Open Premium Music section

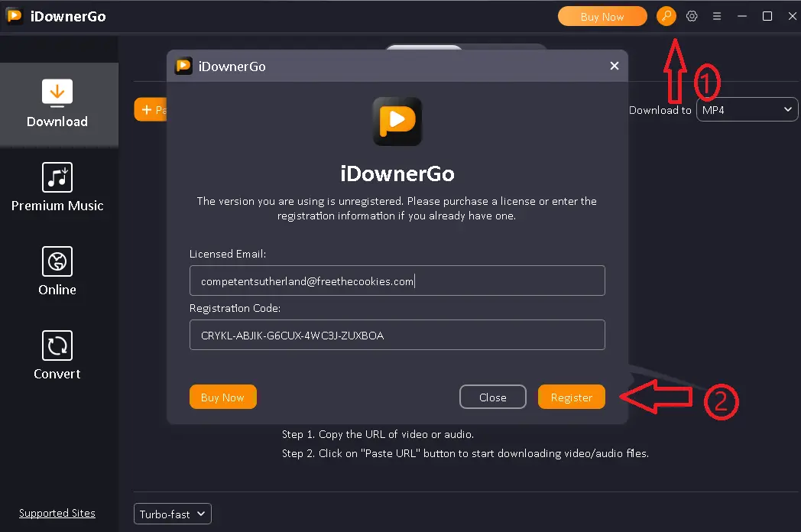pyautogui.click(x=57, y=188)
